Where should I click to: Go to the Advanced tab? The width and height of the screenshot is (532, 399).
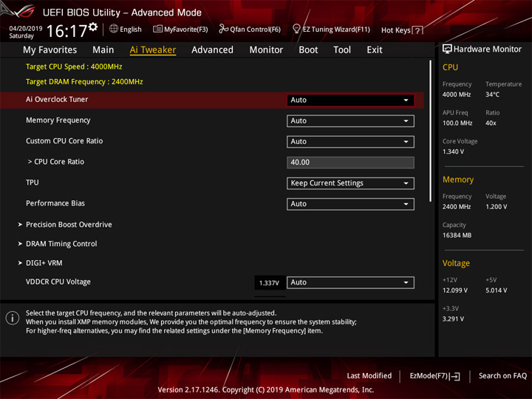212,50
